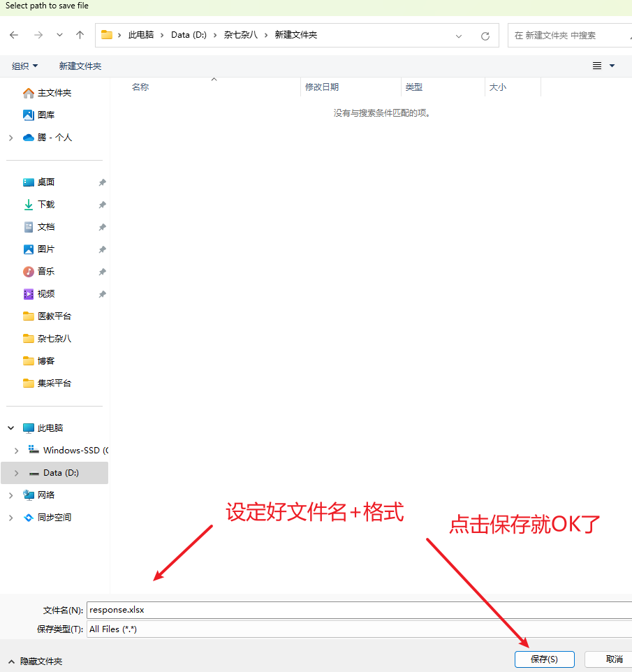This screenshot has height=672, width=632.
Task: Select 此电脑 in the navigation tree
Action: [x=50, y=428]
